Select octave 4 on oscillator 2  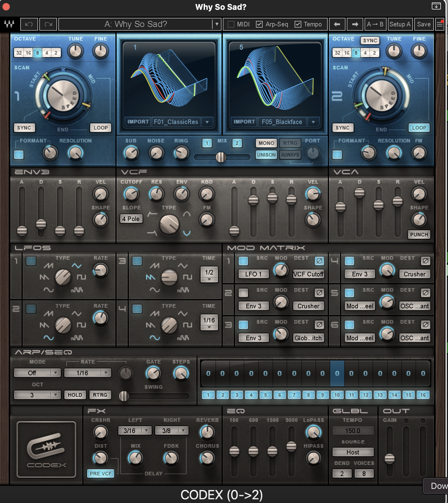(365, 53)
